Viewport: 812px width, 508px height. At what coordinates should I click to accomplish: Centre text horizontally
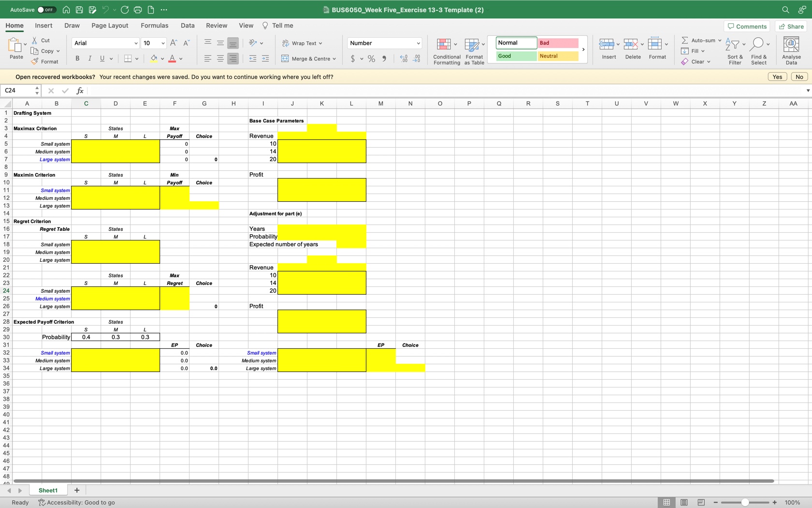click(x=220, y=59)
